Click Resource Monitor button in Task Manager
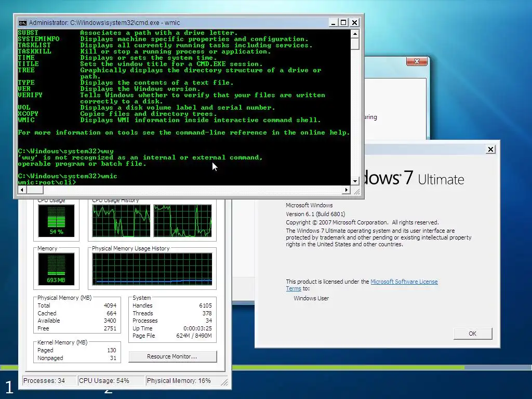532x399 pixels. tap(172, 356)
